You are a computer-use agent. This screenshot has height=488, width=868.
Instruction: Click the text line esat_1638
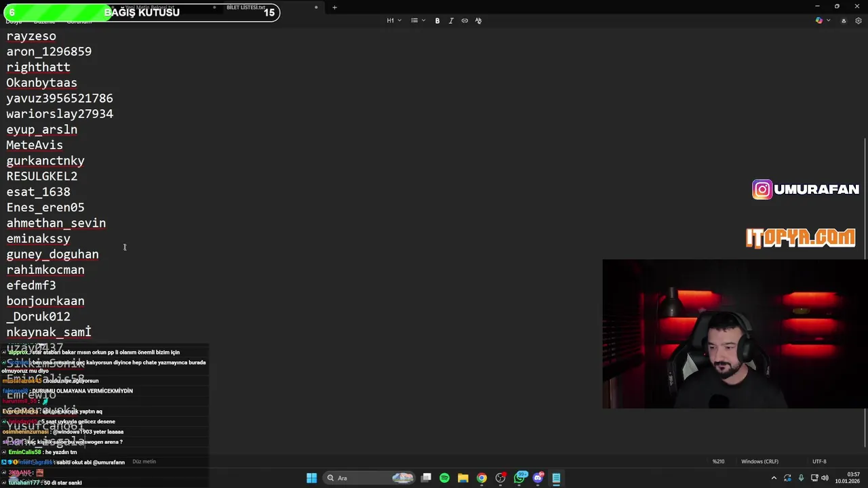pos(38,192)
